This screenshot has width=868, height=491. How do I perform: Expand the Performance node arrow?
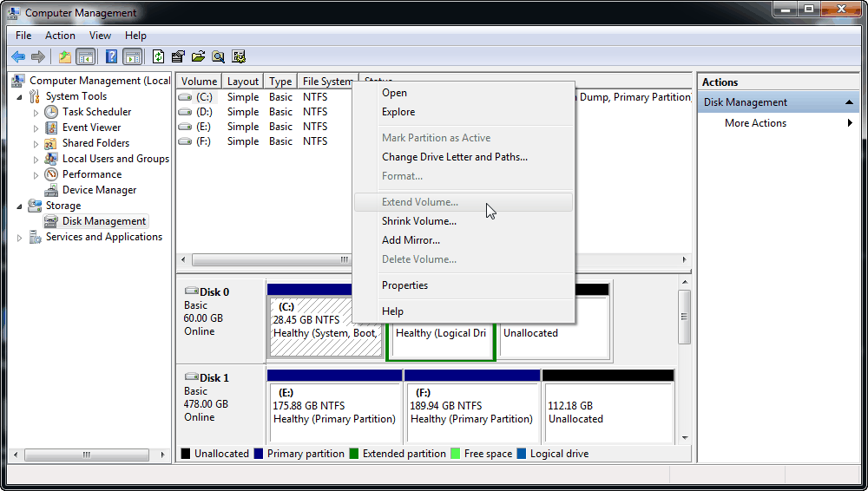(x=36, y=175)
